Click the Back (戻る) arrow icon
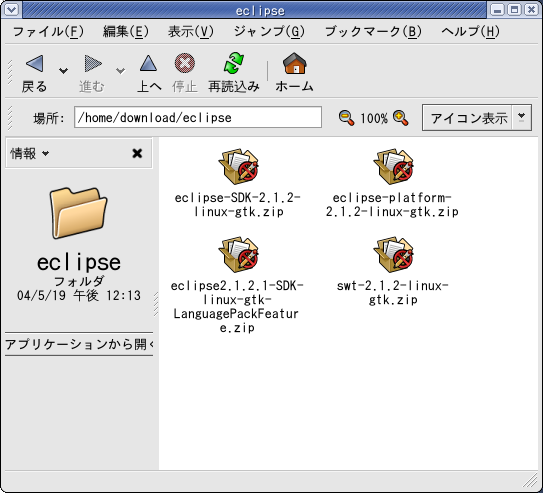The width and height of the screenshot is (543, 493). coord(35,64)
